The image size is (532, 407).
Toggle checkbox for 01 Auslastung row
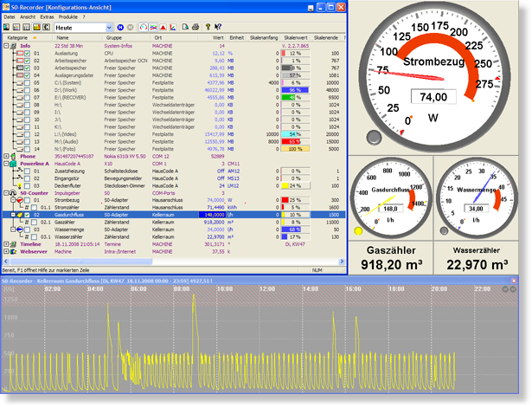[x=27, y=54]
